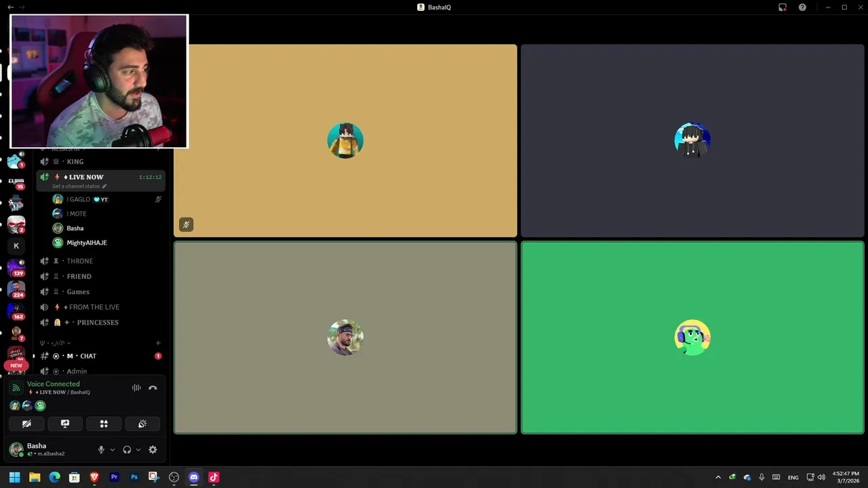Open Windows Start menu

pos(14,477)
